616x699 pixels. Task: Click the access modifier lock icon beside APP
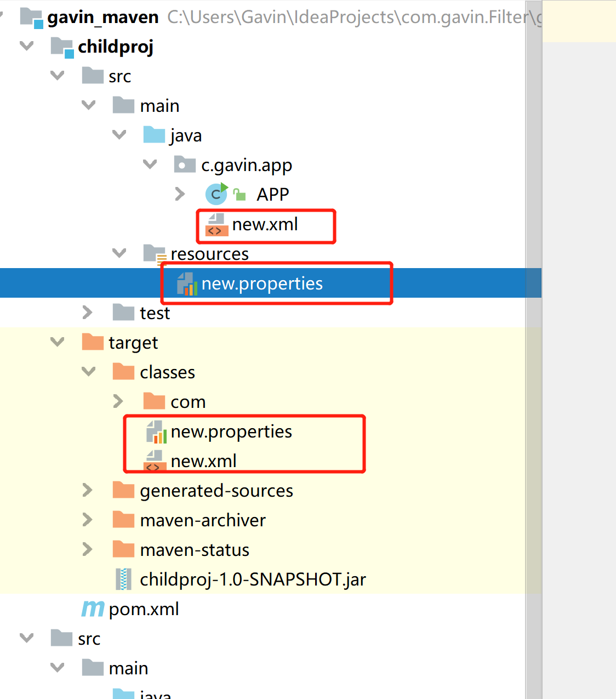pyautogui.click(x=239, y=194)
